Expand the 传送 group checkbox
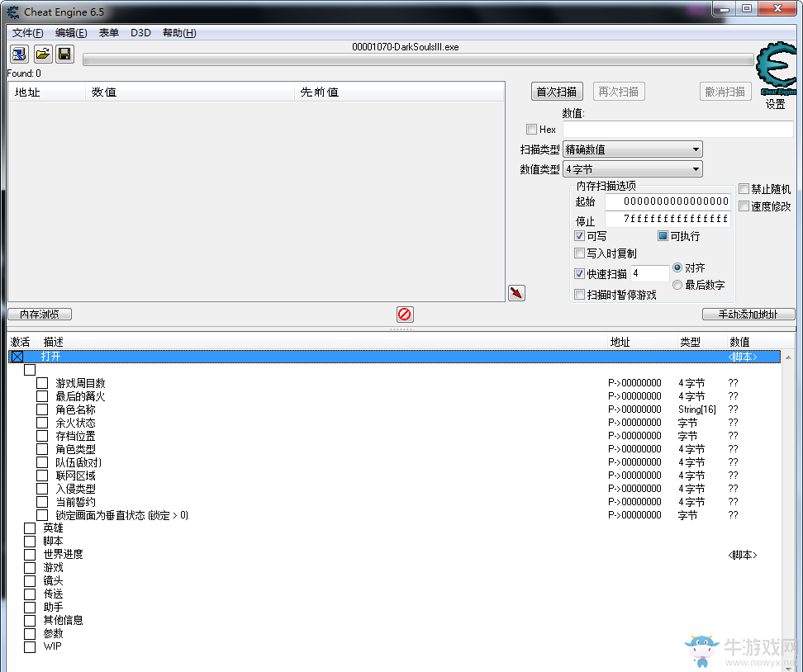 tap(30, 594)
